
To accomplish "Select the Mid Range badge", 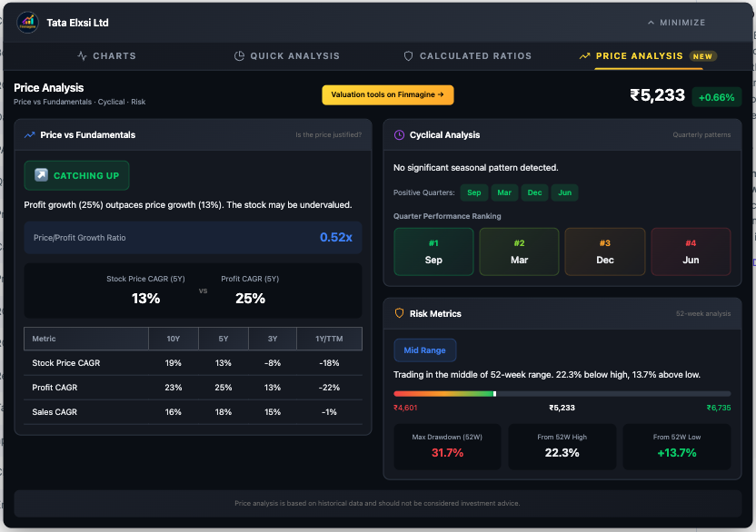I will click(424, 350).
